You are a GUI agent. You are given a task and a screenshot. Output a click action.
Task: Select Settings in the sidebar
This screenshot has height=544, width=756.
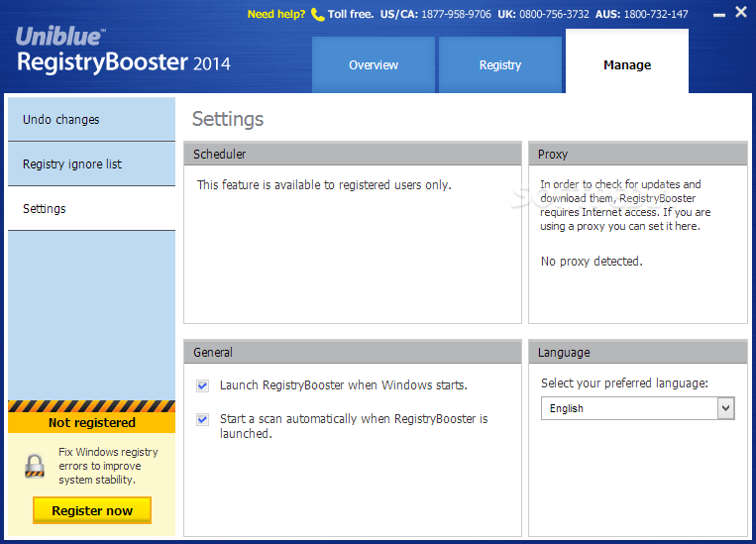coord(91,209)
